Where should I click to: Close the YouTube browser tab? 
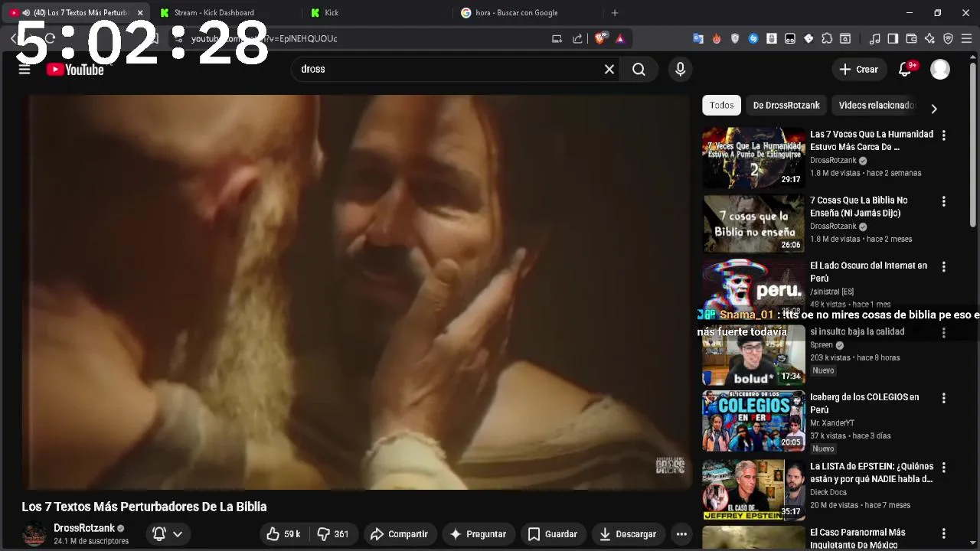(x=140, y=13)
